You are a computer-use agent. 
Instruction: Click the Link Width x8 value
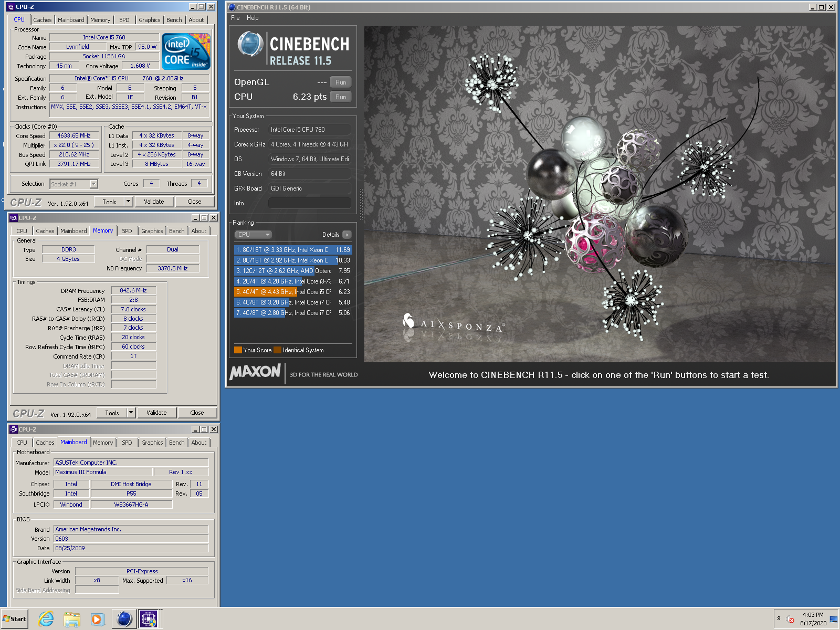click(97, 581)
